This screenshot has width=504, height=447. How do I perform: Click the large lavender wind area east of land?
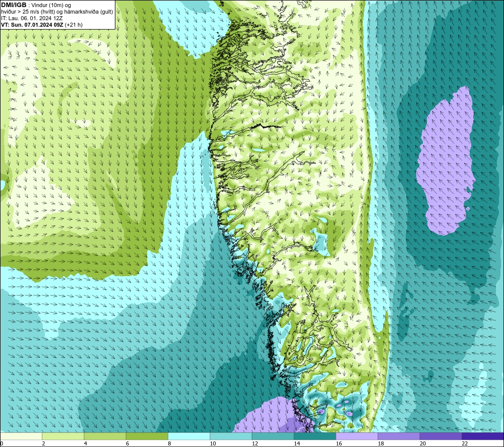tap(447, 161)
